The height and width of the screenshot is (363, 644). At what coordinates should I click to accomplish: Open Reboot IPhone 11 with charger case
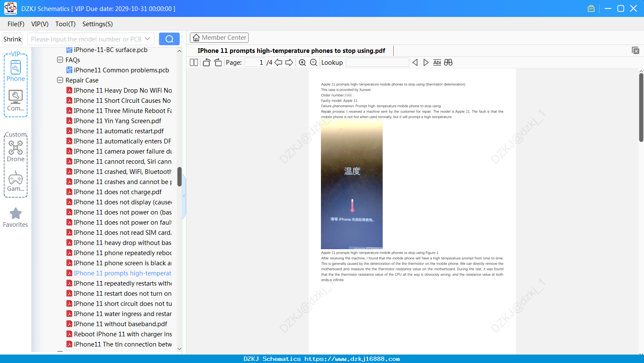click(x=119, y=334)
